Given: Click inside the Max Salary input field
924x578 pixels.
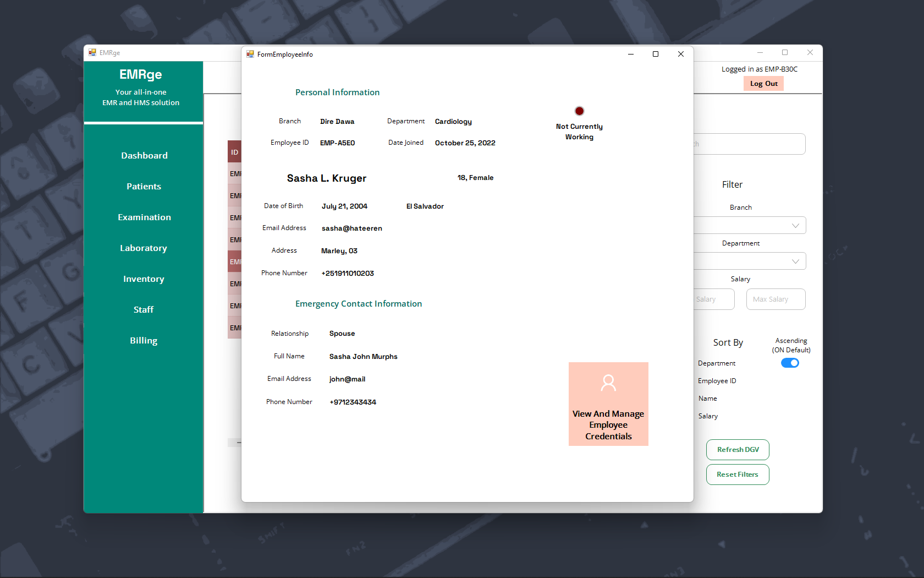Looking at the screenshot, I should 776,299.
